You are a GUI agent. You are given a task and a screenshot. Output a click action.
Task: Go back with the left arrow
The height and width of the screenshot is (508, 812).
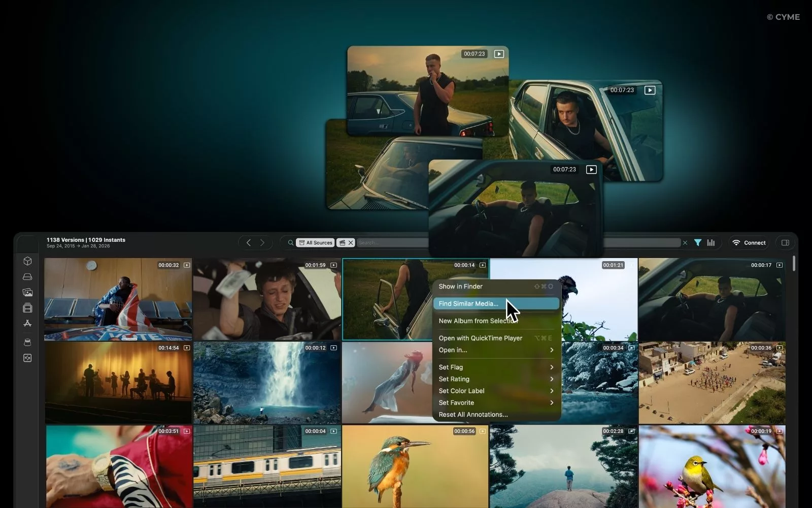pos(249,243)
